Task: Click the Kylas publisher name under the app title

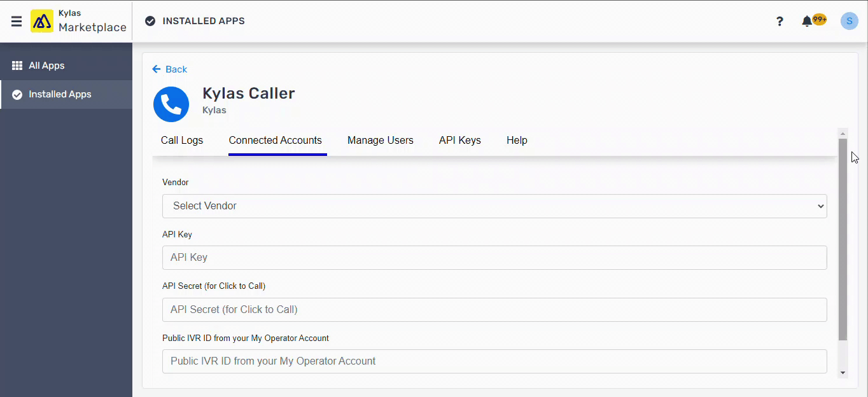Action: (214, 110)
